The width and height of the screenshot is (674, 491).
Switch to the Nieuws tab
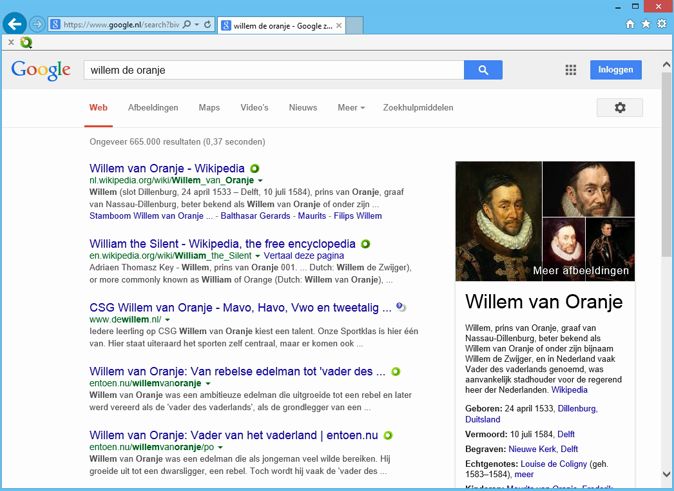tap(303, 107)
